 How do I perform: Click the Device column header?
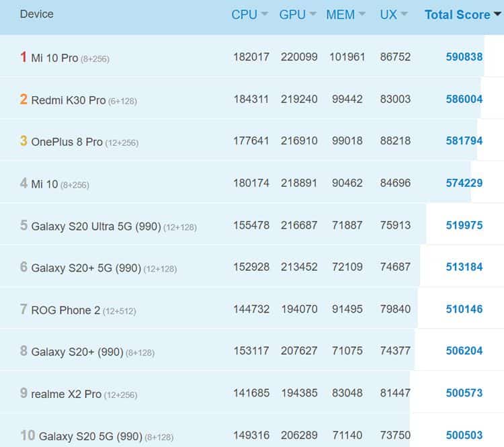[x=37, y=14]
